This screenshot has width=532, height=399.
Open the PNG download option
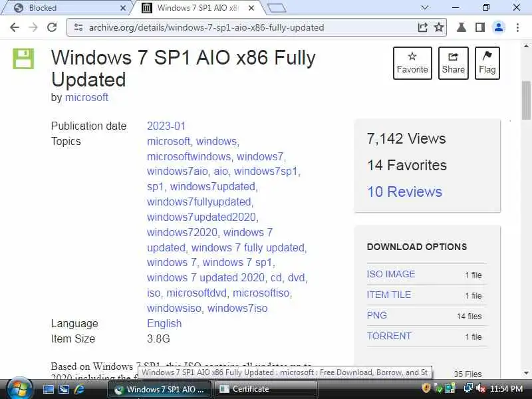coord(376,315)
